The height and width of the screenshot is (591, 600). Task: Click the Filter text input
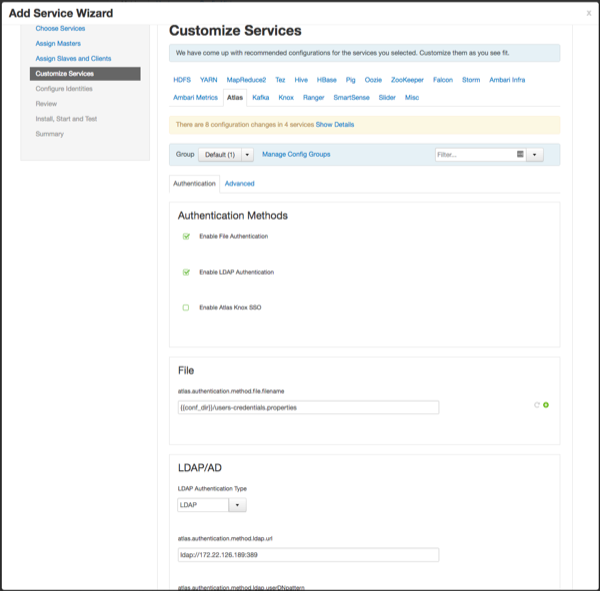tap(474, 155)
